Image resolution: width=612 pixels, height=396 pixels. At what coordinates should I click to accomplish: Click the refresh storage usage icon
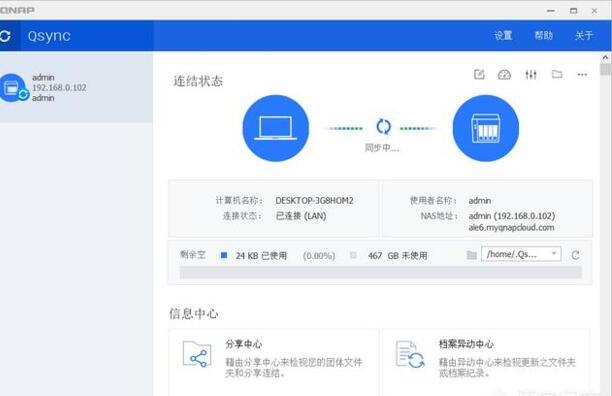click(x=575, y=255)
